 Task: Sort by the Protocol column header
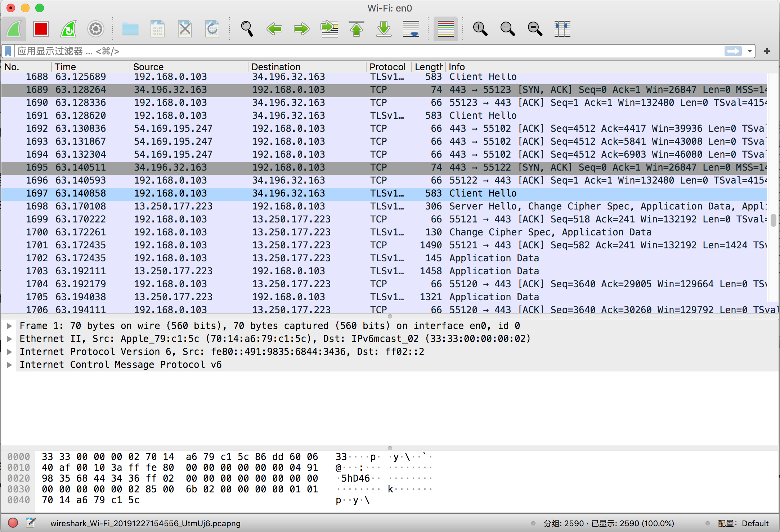click(387, 67)
